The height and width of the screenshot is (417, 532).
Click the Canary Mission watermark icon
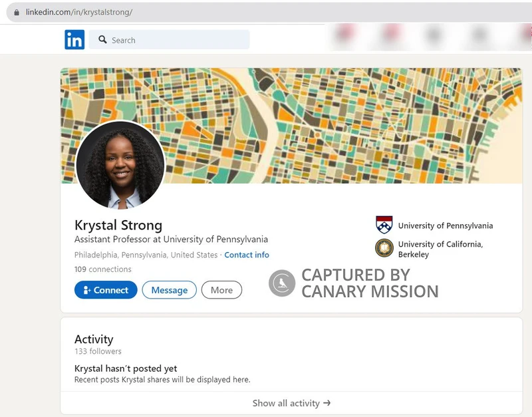pyautogui.click(x=281, y=281)
